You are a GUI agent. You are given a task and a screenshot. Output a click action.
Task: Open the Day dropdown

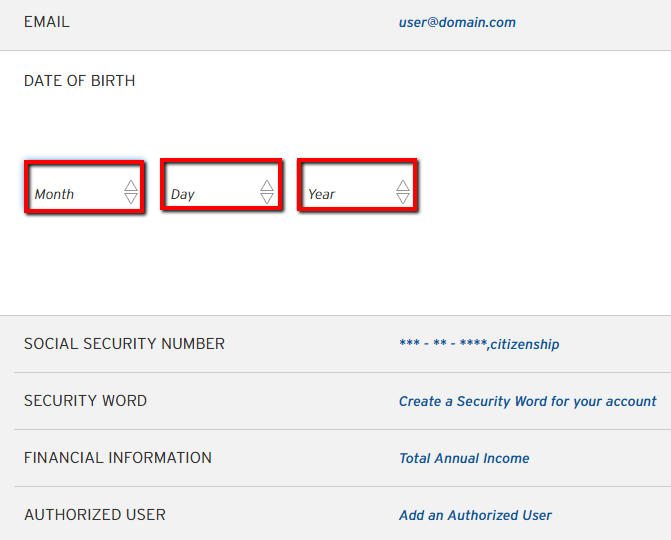pyautogui.click(x=221, y=185)
